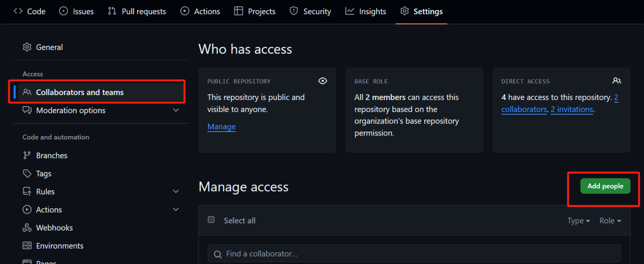Image resolution: width=644 pixels, height=264 pixels.
Task: Expand the Moderation options section
Action: [176, 110]
